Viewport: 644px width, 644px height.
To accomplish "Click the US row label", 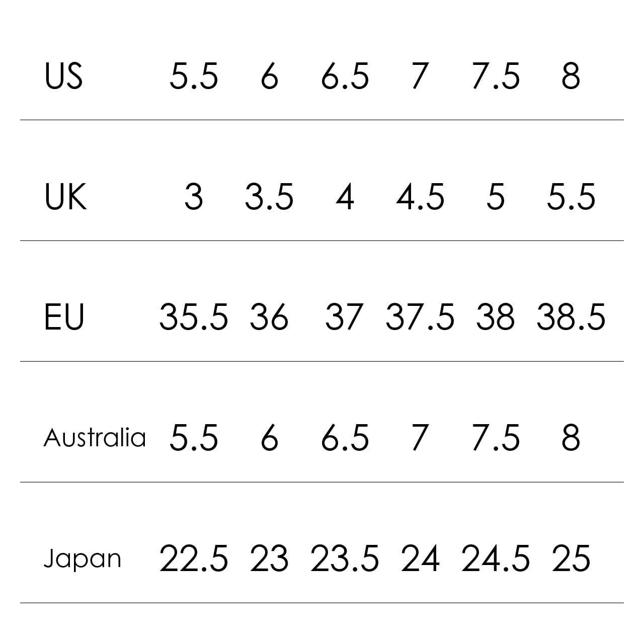I will 63,76.
